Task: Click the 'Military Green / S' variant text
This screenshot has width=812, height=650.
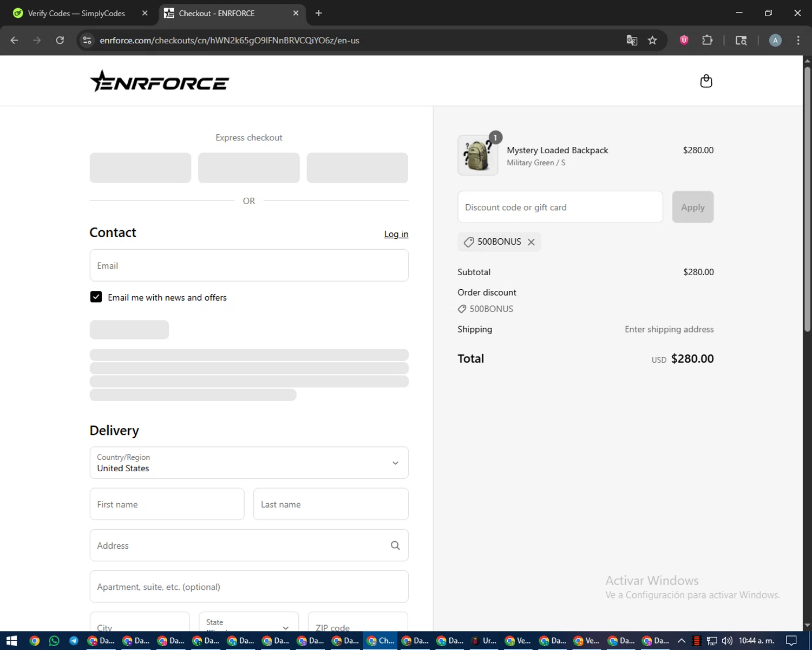Action: (x=536, y=162)
